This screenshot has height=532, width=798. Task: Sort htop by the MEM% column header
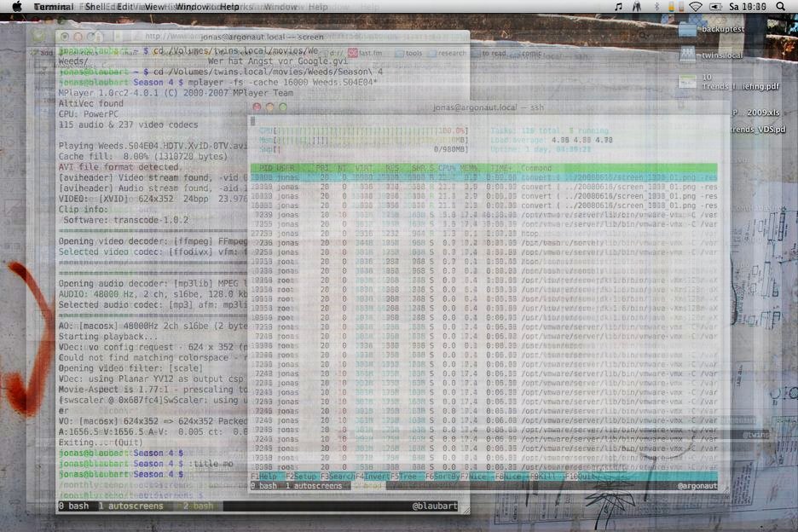(x=469, y=168)
